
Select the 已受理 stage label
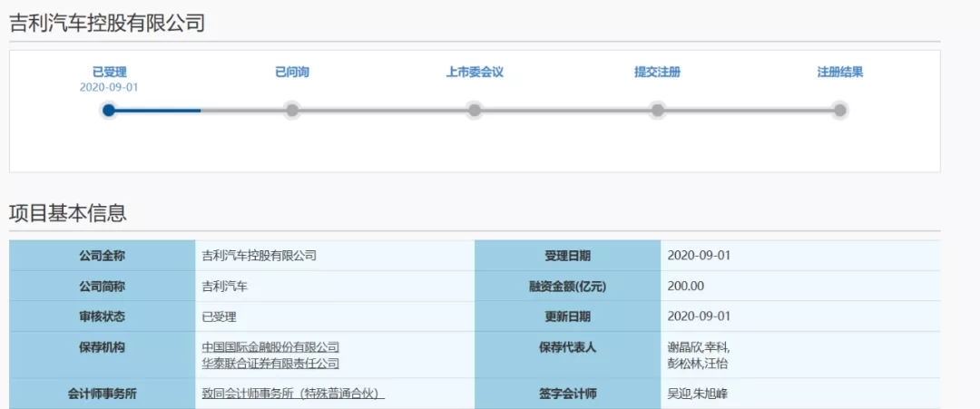[110, 73]
